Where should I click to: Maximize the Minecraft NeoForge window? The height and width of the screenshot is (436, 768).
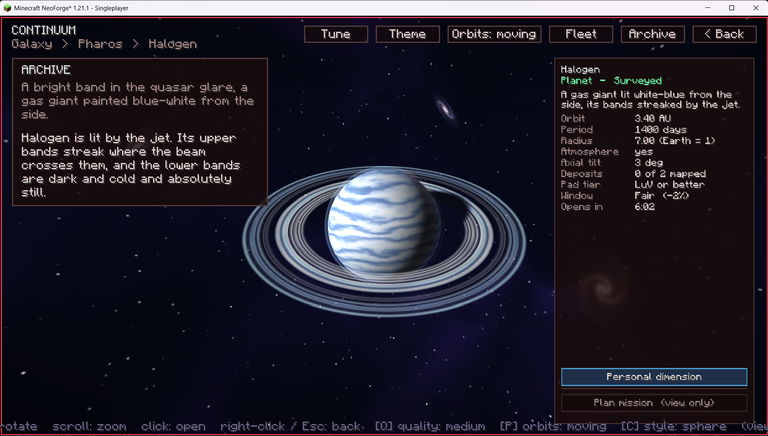(x=732, y=8)
